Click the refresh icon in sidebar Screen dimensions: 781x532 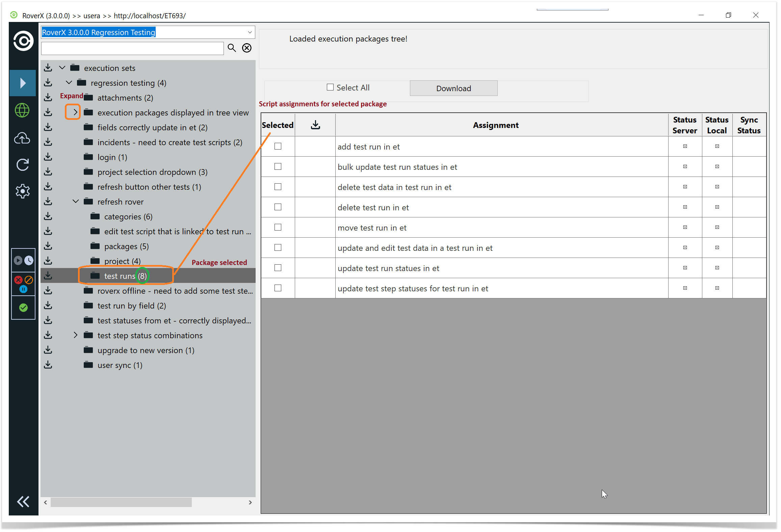pos(22,165)
